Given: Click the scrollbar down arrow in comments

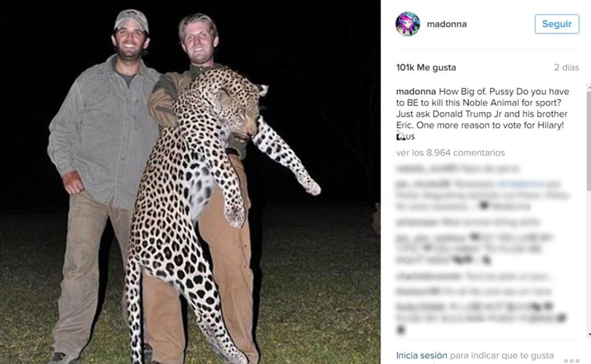Looking at the screenshot, I should (x=588, y=334).
